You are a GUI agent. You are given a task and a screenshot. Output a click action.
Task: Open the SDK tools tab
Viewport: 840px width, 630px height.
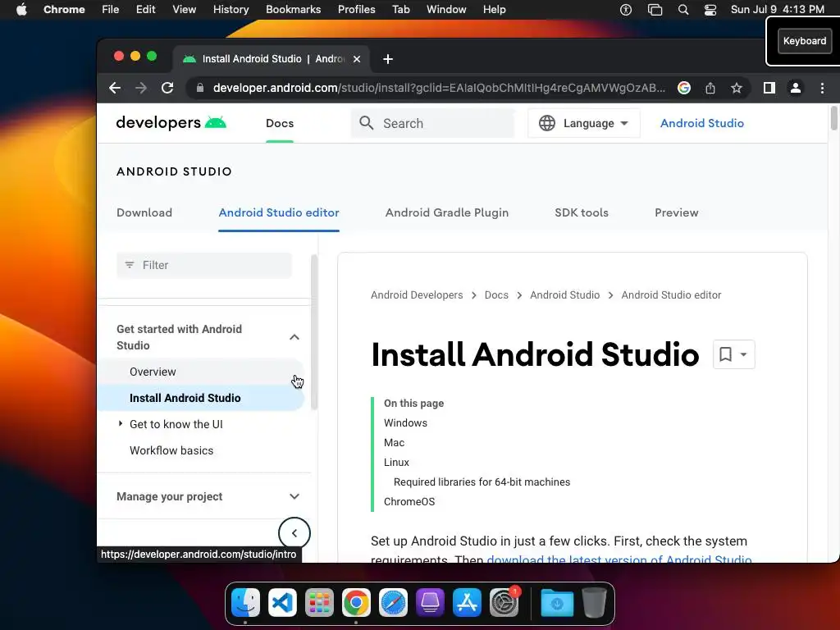[x=582, y=212]
